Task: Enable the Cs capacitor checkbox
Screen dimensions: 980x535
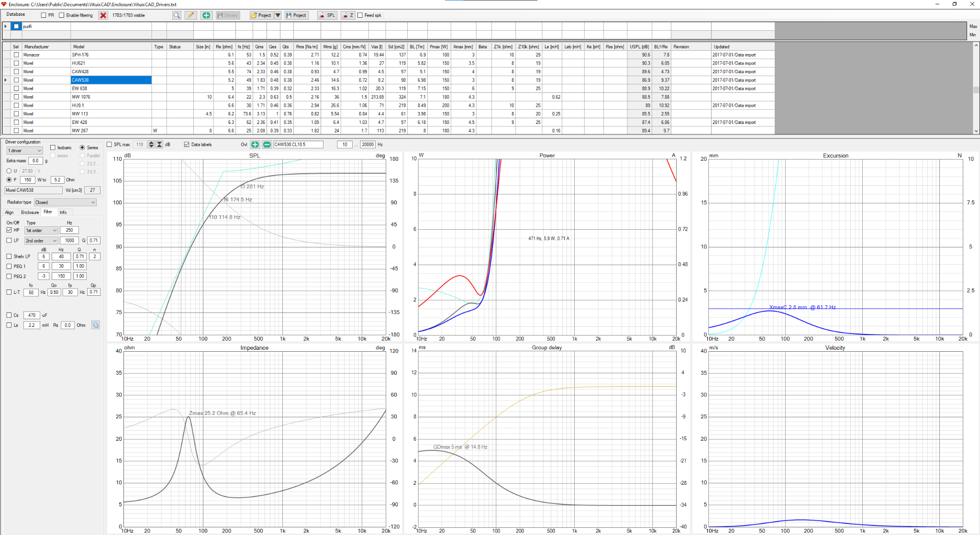Action: point(9,315)
